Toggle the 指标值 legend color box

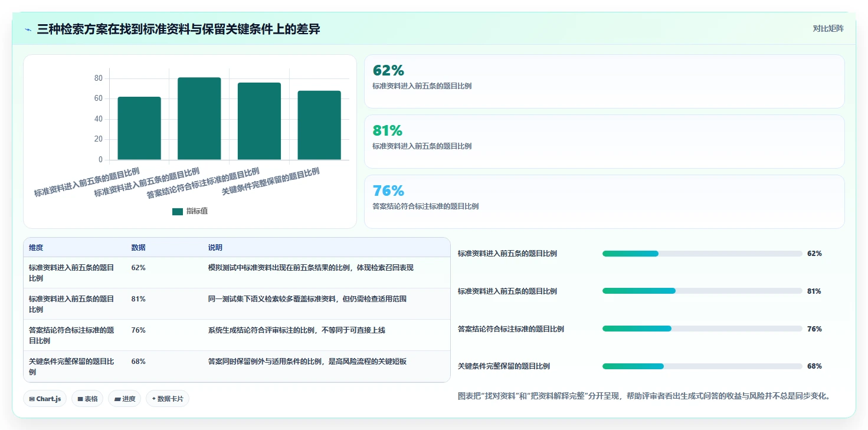(178, 212)
